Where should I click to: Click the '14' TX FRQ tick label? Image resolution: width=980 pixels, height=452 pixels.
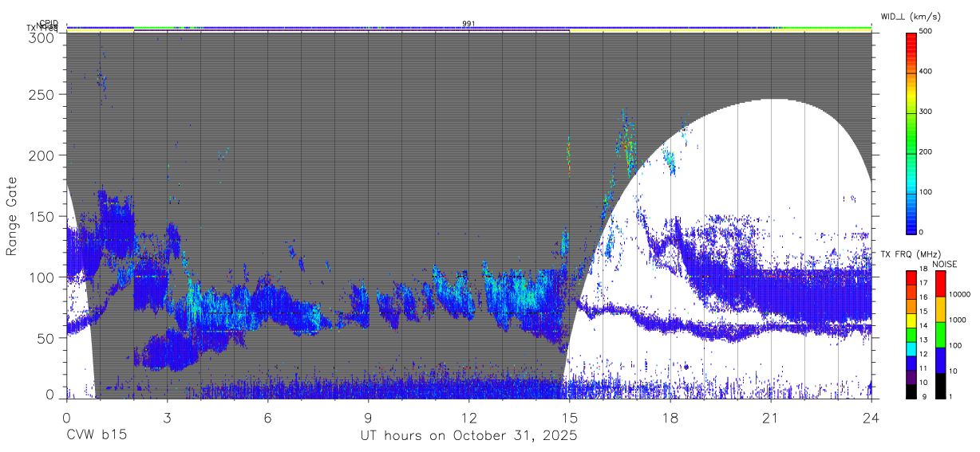(x=923, y=326)
